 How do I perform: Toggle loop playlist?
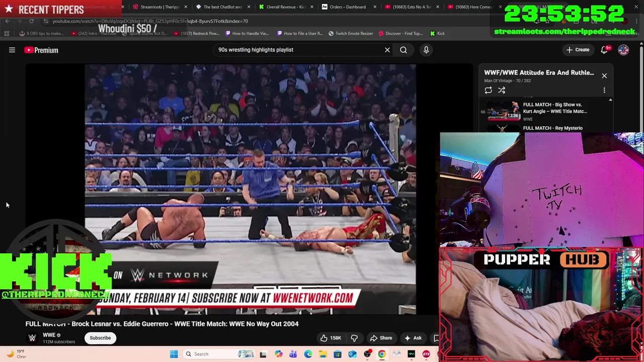[488, 90]
